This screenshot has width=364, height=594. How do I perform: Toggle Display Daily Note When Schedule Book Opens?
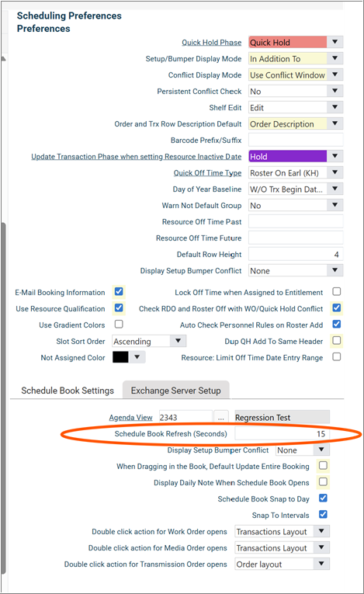tap(323, 482)
